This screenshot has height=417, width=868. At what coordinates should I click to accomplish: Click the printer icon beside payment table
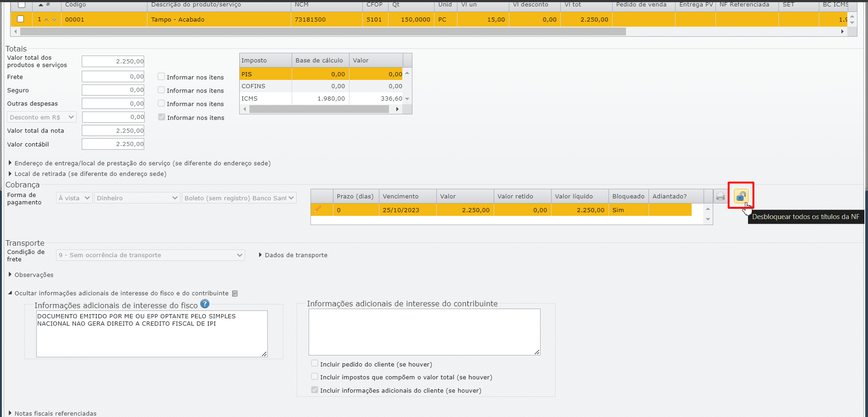[720, 197]
